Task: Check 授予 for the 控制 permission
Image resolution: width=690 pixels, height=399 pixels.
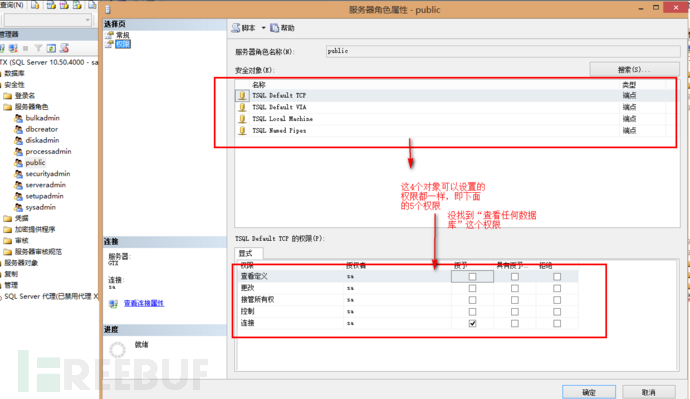Action: (472, 311)
